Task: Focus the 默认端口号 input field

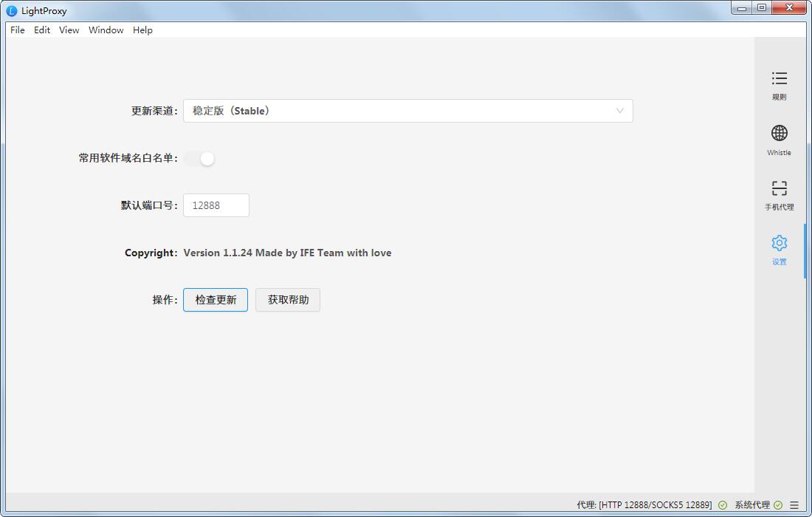Action: 216,205
